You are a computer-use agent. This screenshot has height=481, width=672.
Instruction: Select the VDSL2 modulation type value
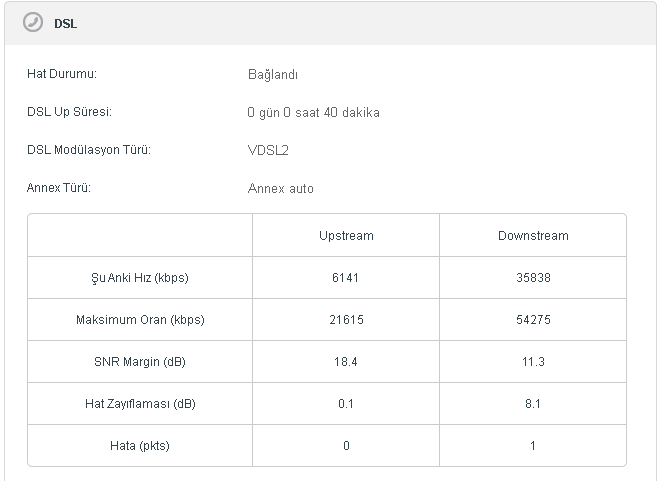pyautogui.click(x=268, y=150)
